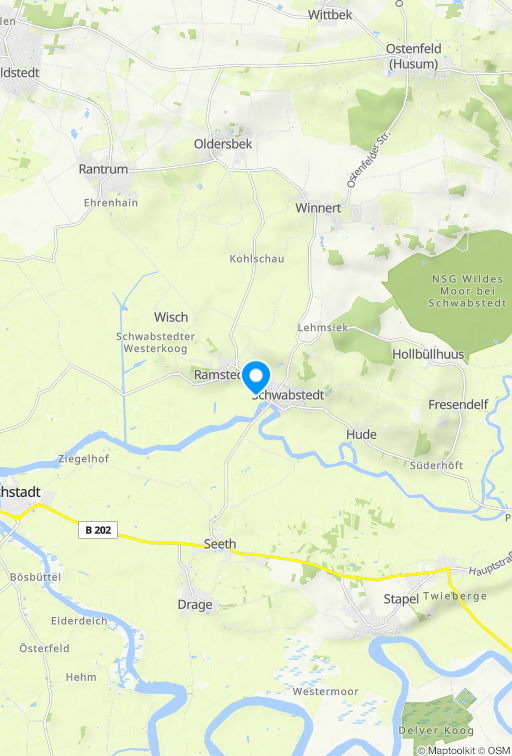This screenshot has height=756, width=512.
Task: Click the Ostenfeld (Husum) label
Action: (x=413, y=56)
